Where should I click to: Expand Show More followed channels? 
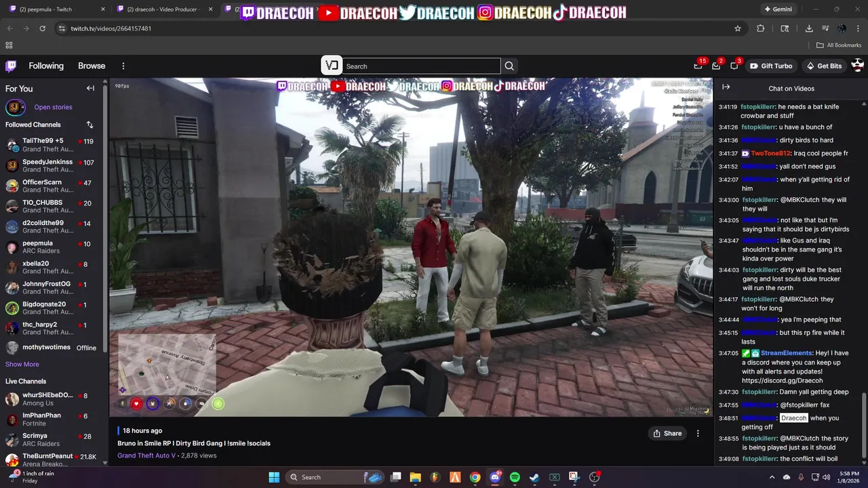(x=22, y=364)
